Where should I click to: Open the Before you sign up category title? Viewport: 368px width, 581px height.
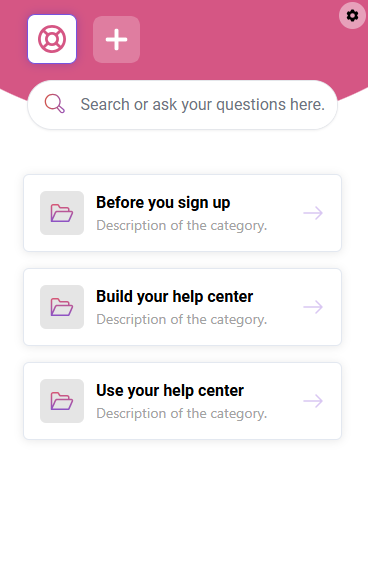(x=163, y=203)
